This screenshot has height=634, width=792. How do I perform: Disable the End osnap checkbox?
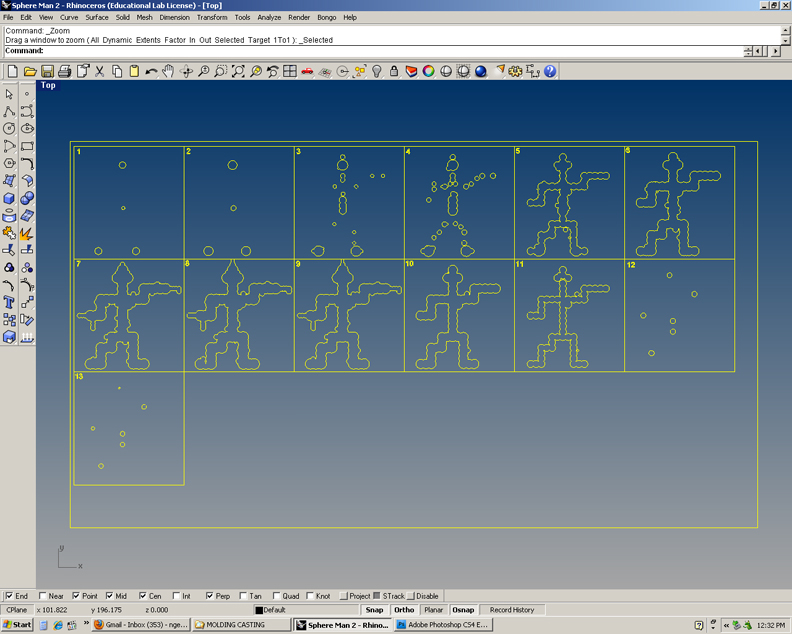[9, 596]
